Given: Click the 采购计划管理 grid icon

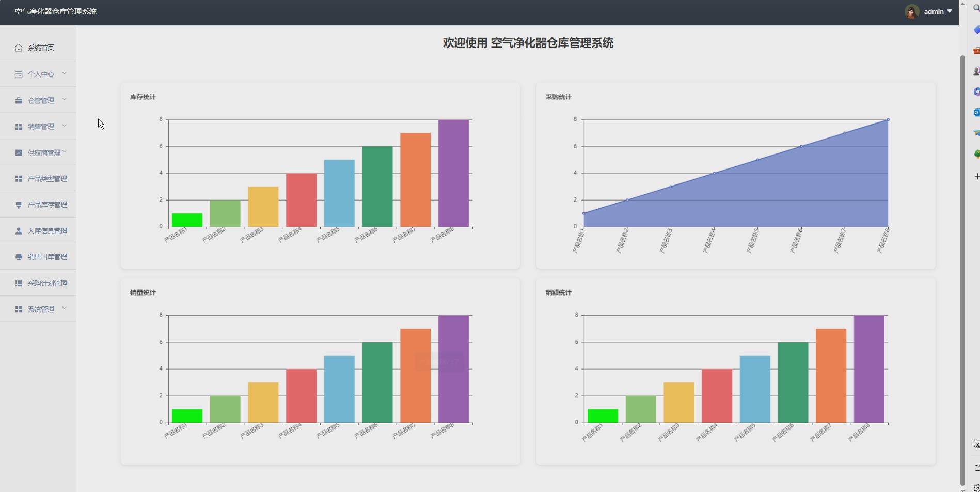Looking at the screenshot, I should pyautogui.click(x=19, y=283).
